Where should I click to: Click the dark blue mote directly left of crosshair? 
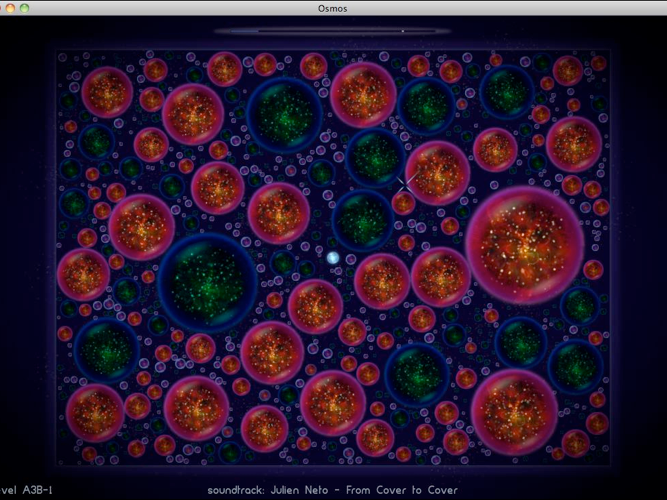[374, 155]
